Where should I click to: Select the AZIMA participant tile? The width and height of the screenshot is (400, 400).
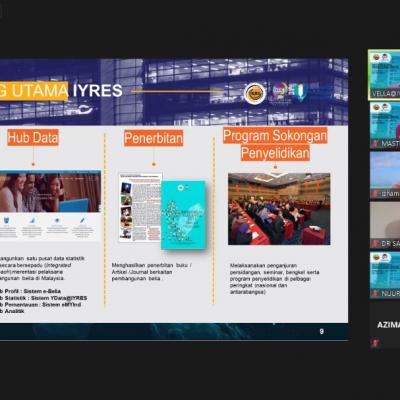point(385,325)
